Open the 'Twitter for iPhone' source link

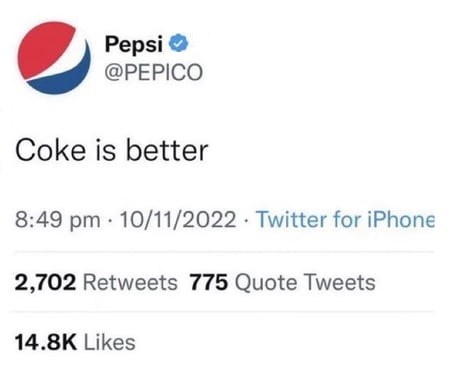coord(345,219)
